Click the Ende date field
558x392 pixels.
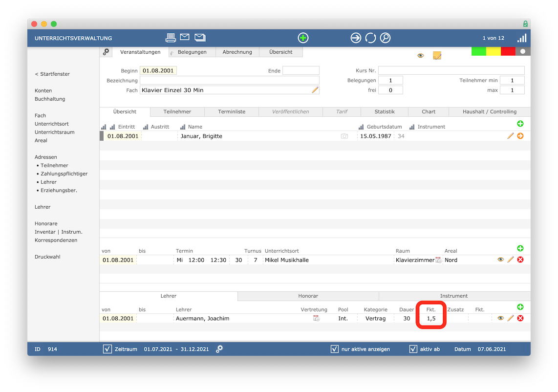(x=300, y=70)
